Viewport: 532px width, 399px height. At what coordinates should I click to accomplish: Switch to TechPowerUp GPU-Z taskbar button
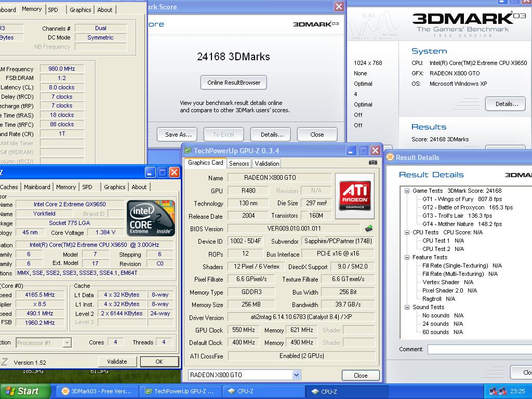coord(180,391)
